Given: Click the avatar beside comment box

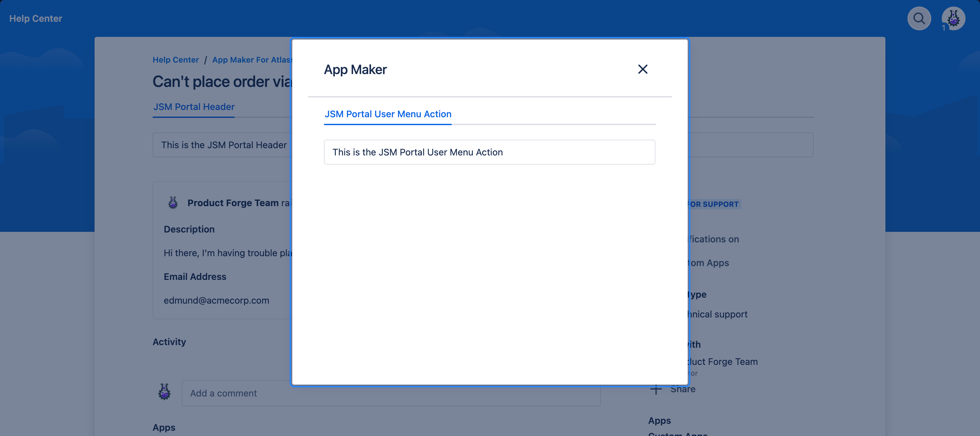Looking at the screenshot, I should tap(164, 392).
